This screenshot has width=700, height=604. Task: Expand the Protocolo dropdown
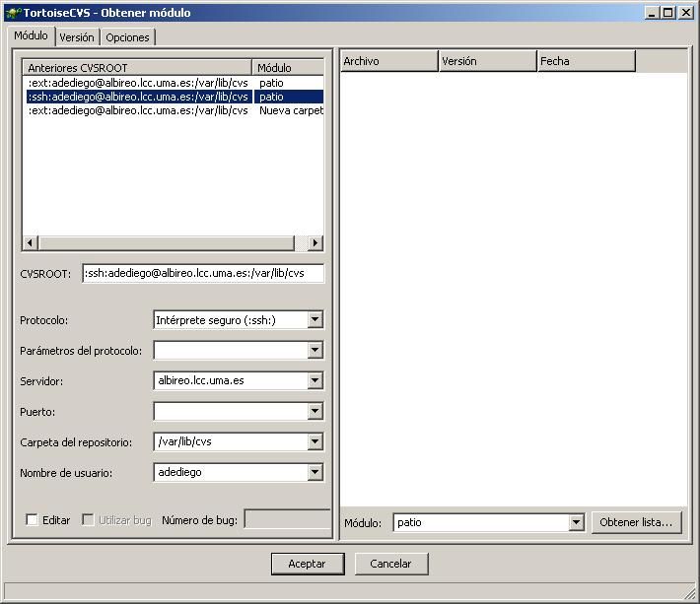tap(315, 320)
